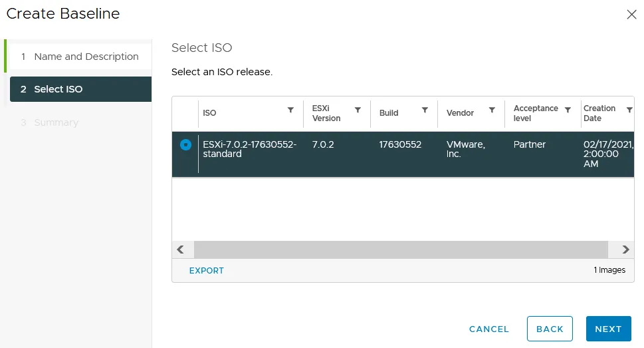The width and height of the screenshot is (644, 348).
Task: Open the Vendor column filter icon
Action: coord(492,110)
